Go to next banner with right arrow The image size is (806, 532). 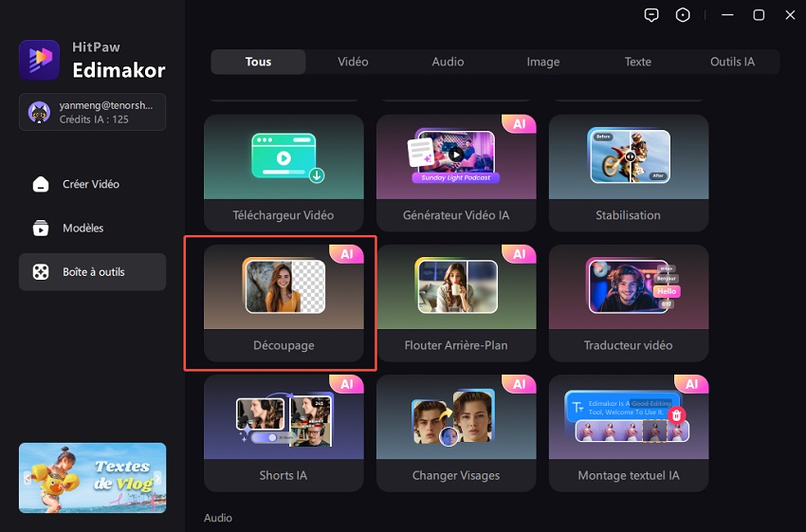pos(157,478)
